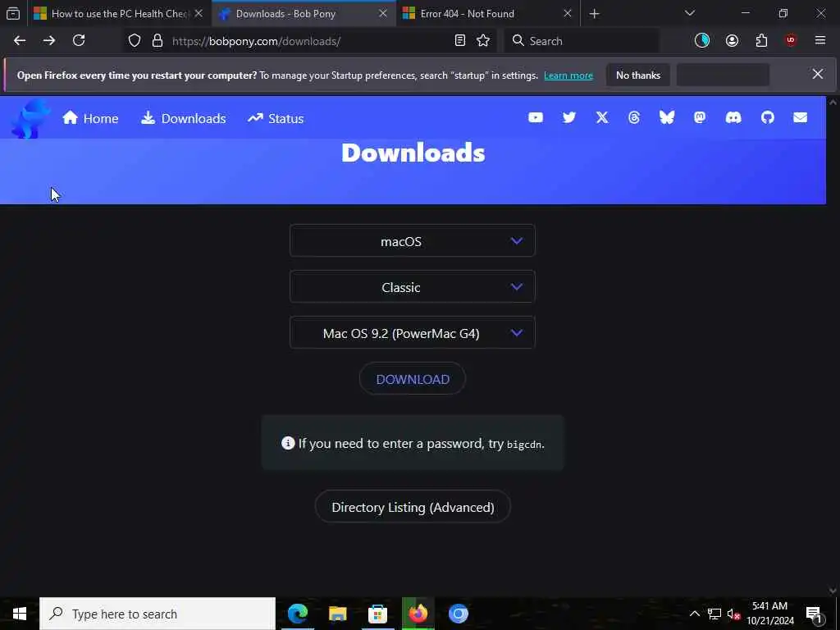Open the muted volume tray icon
Screen dimensions: 840x630
pos(733,614)
